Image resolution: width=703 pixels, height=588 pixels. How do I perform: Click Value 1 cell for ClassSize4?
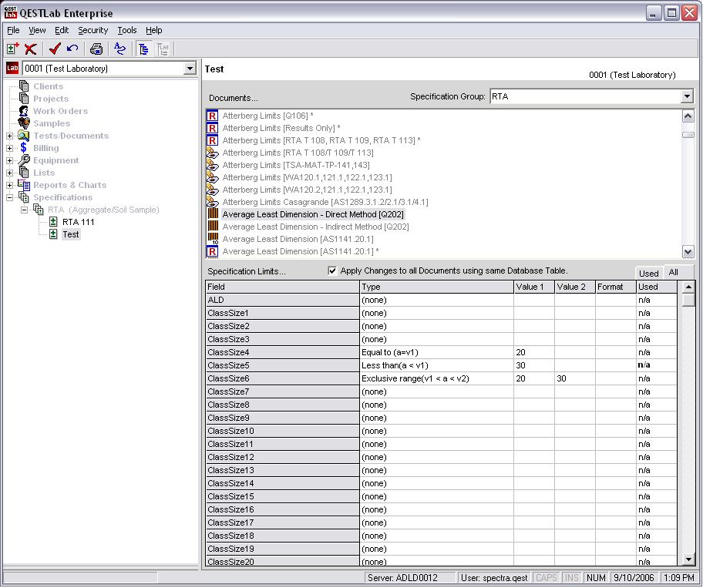click(533, 352)
